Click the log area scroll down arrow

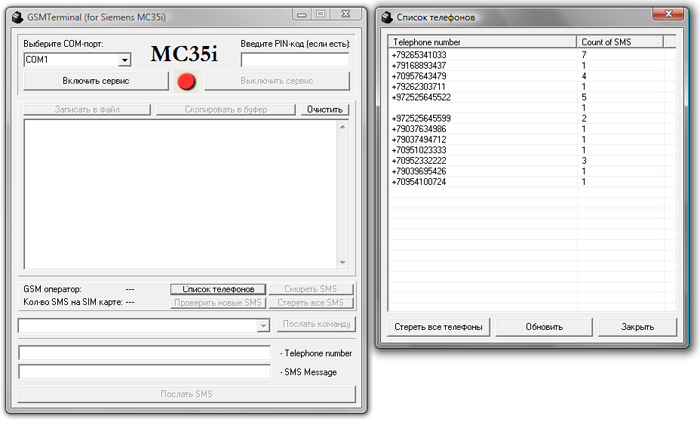click(x=343, y=262)
